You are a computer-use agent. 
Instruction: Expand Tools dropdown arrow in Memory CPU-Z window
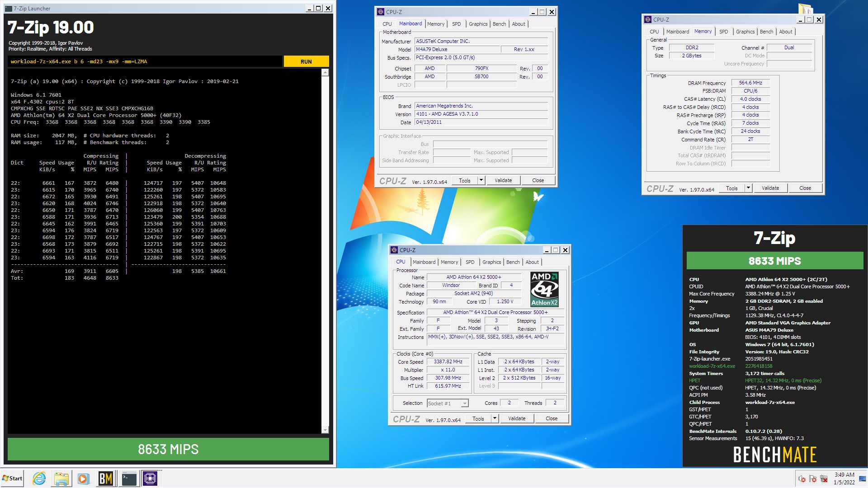[x=748, y=188]
